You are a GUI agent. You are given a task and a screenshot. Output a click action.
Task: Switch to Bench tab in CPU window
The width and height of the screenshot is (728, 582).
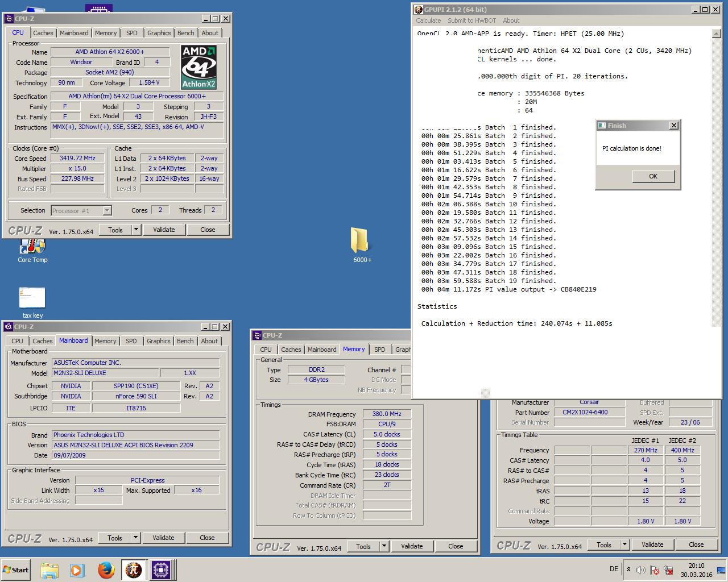(x=185, y=33)
